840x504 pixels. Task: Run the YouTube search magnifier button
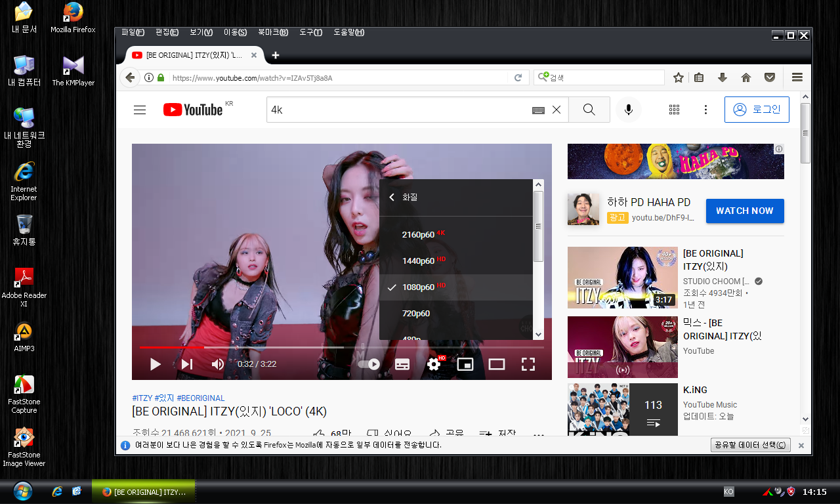click(589, 110)
